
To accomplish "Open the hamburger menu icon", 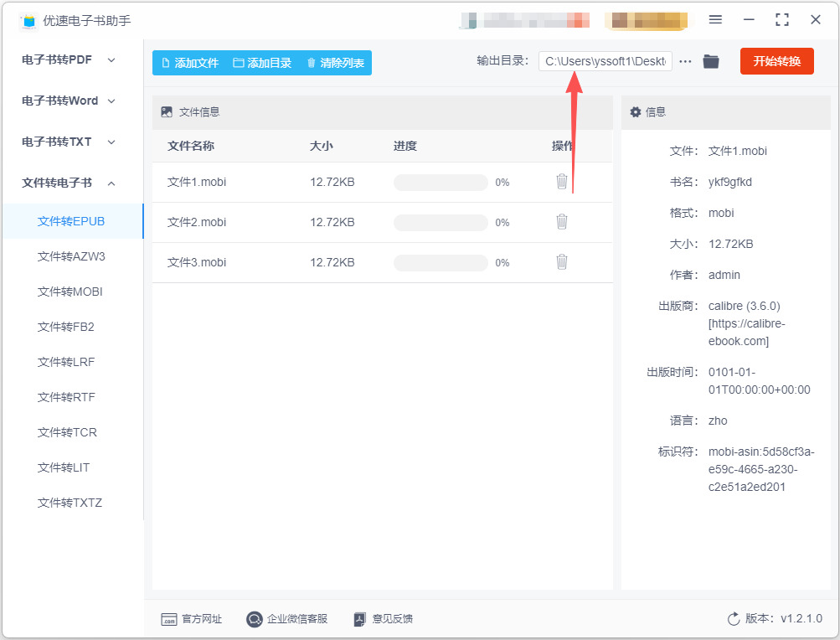I will point(715,20).
